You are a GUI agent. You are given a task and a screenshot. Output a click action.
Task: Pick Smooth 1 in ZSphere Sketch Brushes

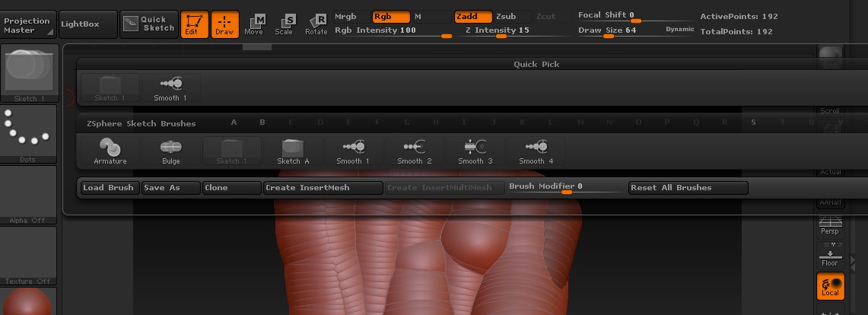[354, 151]
